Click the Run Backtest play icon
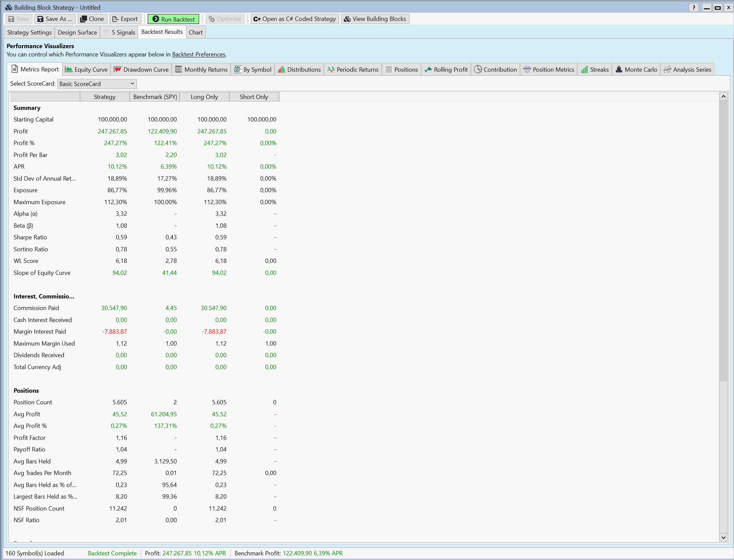This screenshot has width=734, height=560. pyautogui.click(x=156, y=19)
